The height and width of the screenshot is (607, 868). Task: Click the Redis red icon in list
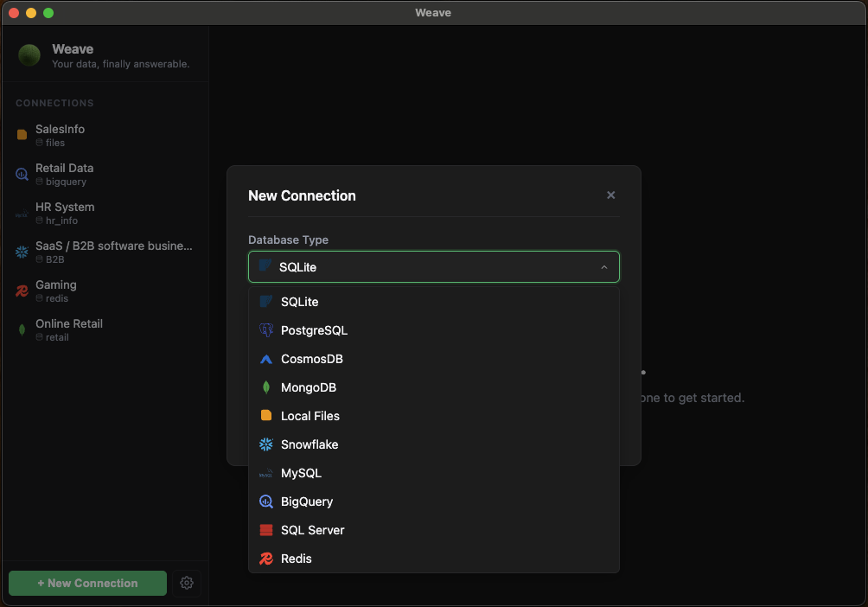(266, 559)
